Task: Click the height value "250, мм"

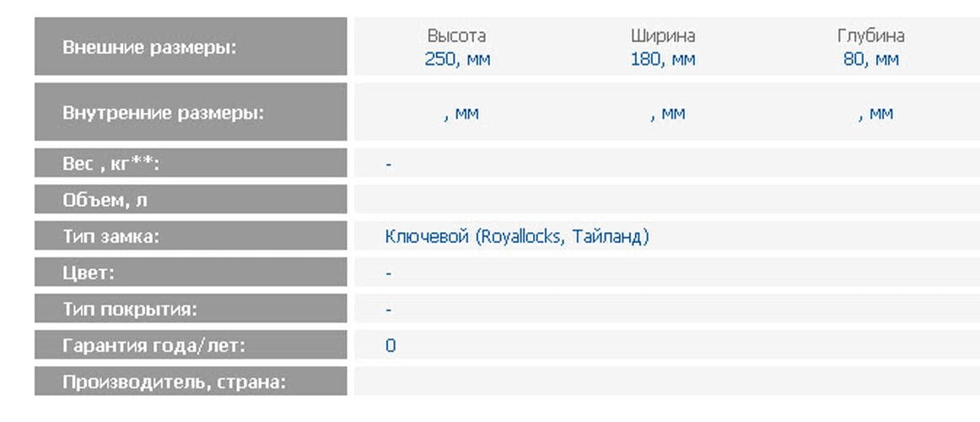Action: coord(457,60)
